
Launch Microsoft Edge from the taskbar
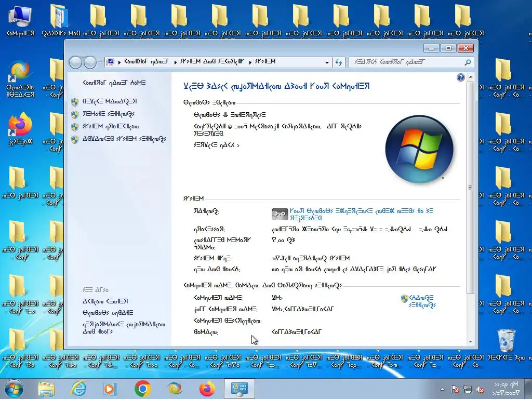tap(175, 389)
